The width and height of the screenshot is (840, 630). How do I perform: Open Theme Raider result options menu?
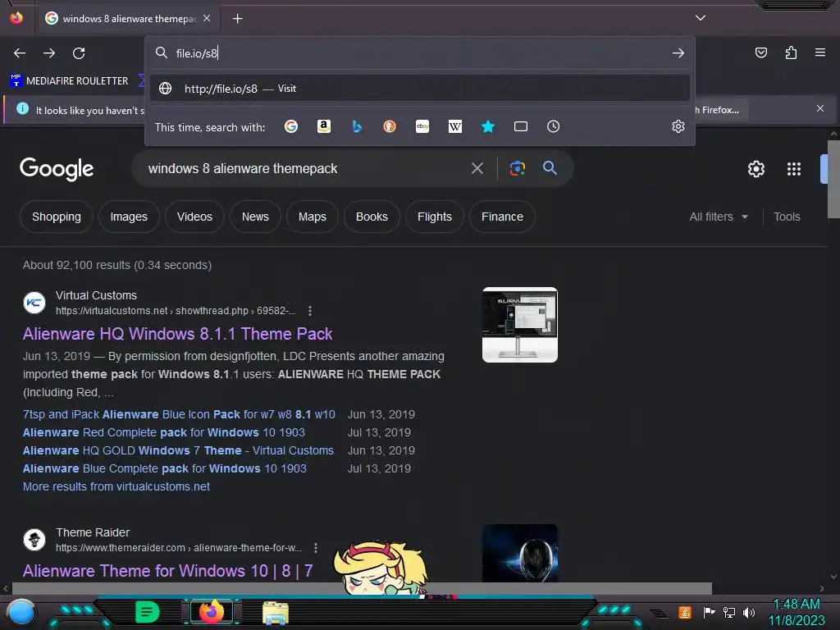316,548
